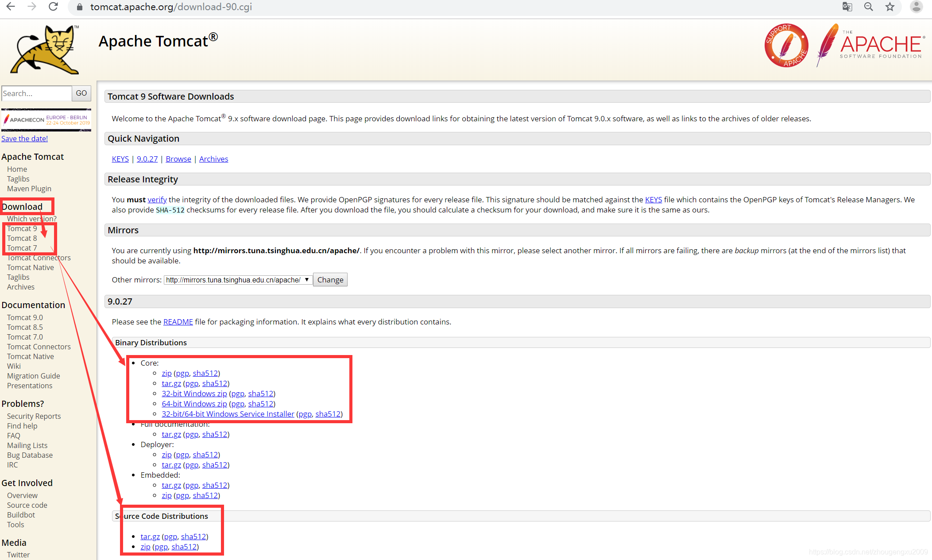
Task: Download the 64-bit Windows zip
Action: [x=194, y=404]
